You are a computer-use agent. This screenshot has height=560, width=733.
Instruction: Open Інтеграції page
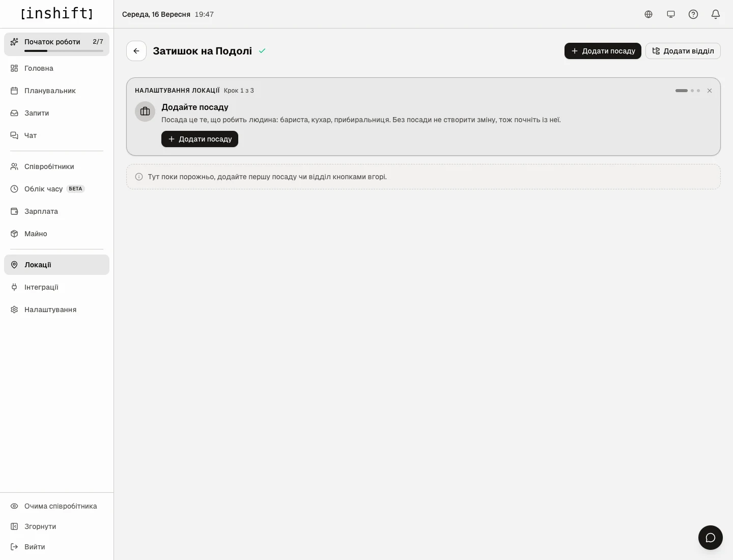coord(57,287)
